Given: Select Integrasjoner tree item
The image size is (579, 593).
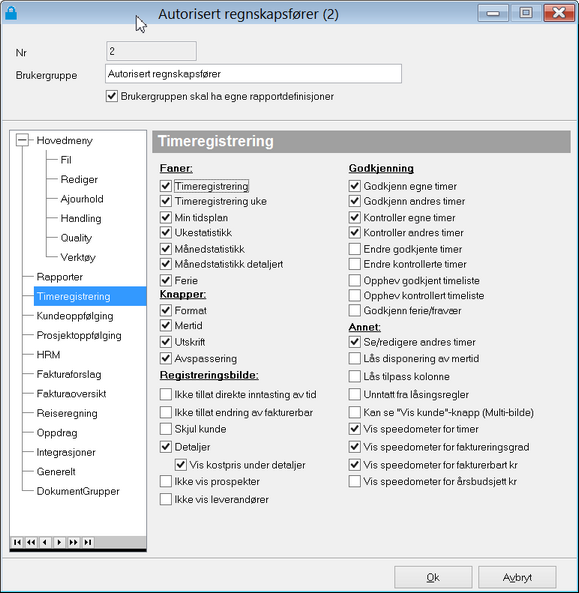Looking at the screenshot, I should coord(66,452).
